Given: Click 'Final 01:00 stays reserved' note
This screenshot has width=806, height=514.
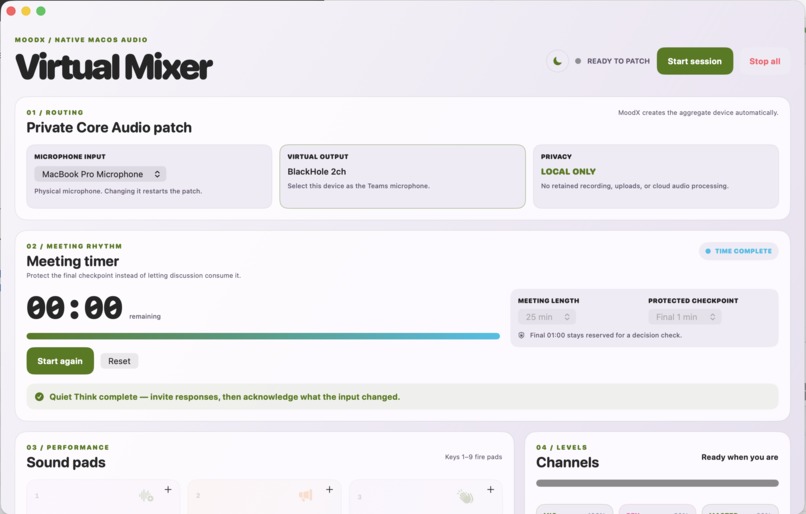Looking at the screenshot, I should coord(606,335).
